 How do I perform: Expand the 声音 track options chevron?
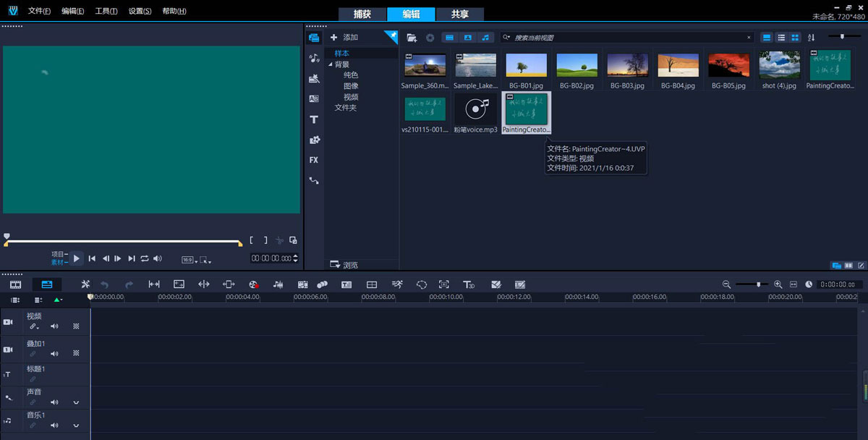[x=76, y=402]
